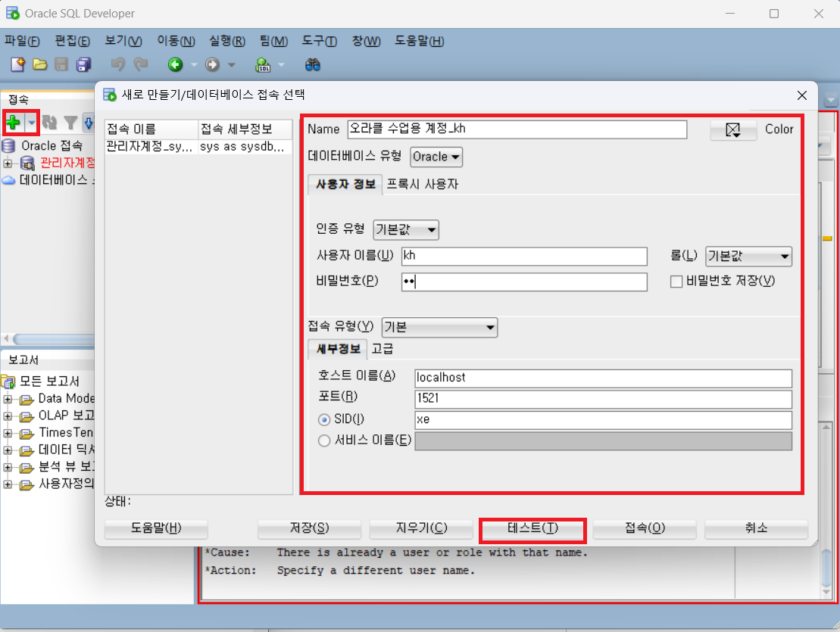Open the 접속 유형(Y) 기본 dropdown
The height and width of the screenshot is (632, 840).
[x=439, y=327]
